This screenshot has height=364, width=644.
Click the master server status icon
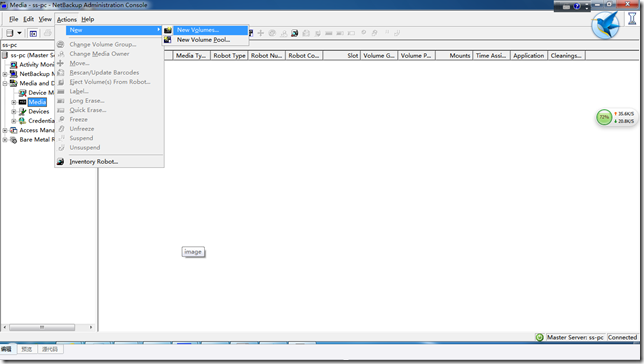pos(539,337)
